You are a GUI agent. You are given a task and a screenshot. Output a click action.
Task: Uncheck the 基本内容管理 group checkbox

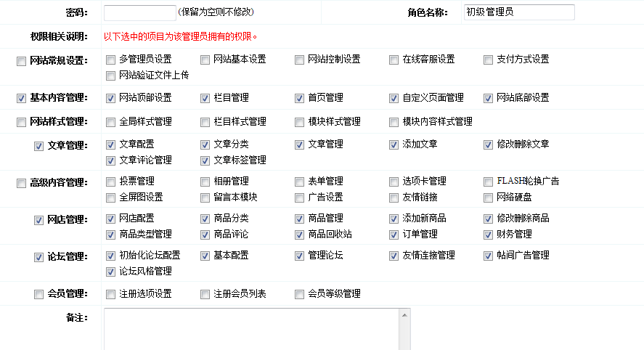pyautogui.click(x=21, y=98)
